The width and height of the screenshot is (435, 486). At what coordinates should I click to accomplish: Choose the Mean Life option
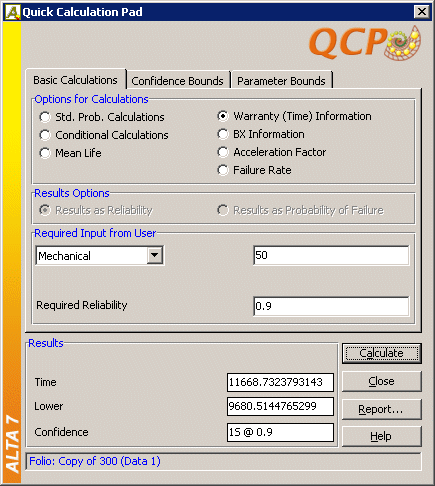point(70,153)
